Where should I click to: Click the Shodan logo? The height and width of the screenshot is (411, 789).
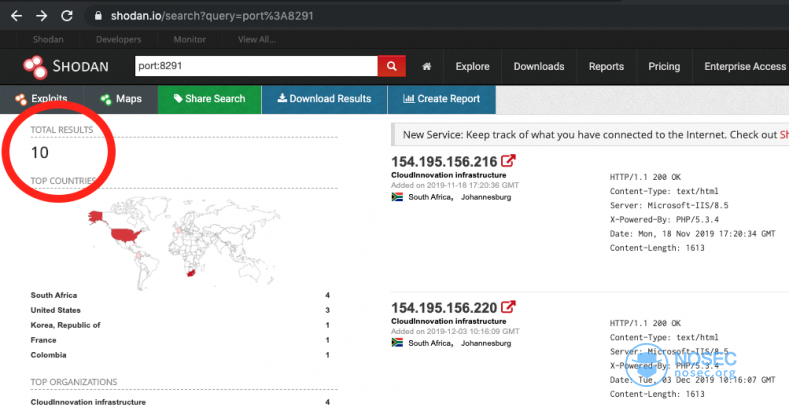click(x=65, y=66)
